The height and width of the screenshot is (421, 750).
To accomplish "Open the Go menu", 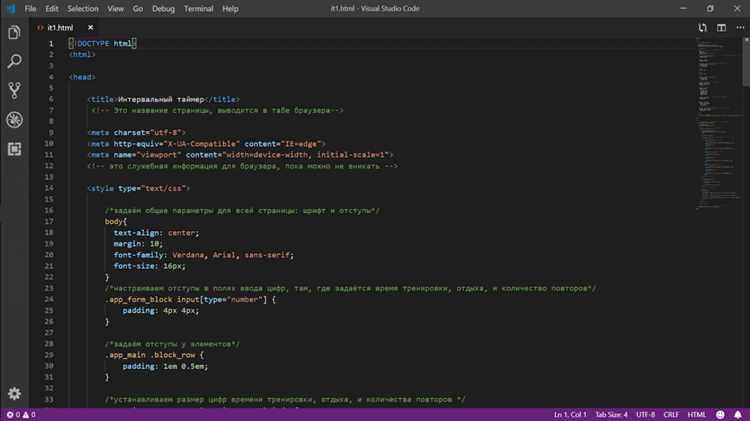I will pyautogui.click(x=138, y=9).
